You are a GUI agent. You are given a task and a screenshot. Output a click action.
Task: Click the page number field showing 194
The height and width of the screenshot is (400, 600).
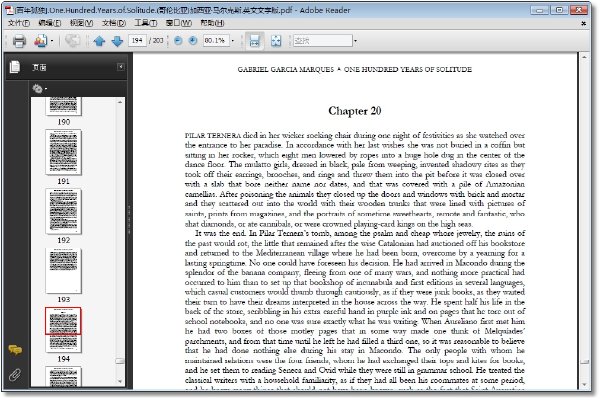coord(137,40)
